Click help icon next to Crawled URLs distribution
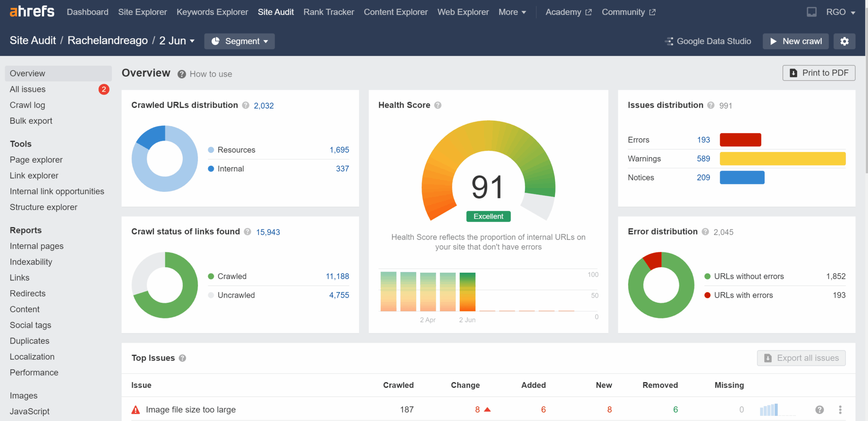The height and width of the screenshot is (421, 868). tap(245, 105)
